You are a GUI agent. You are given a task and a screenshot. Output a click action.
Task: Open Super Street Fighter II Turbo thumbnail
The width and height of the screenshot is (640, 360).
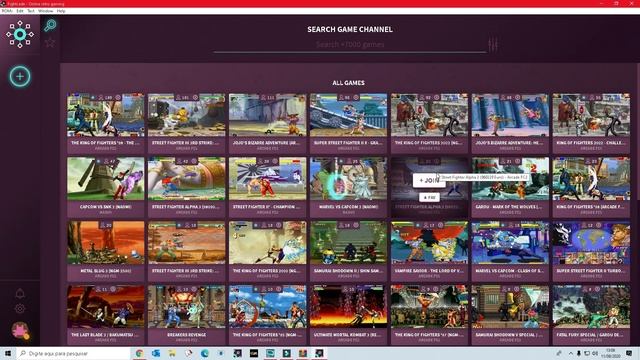(591, 242)
